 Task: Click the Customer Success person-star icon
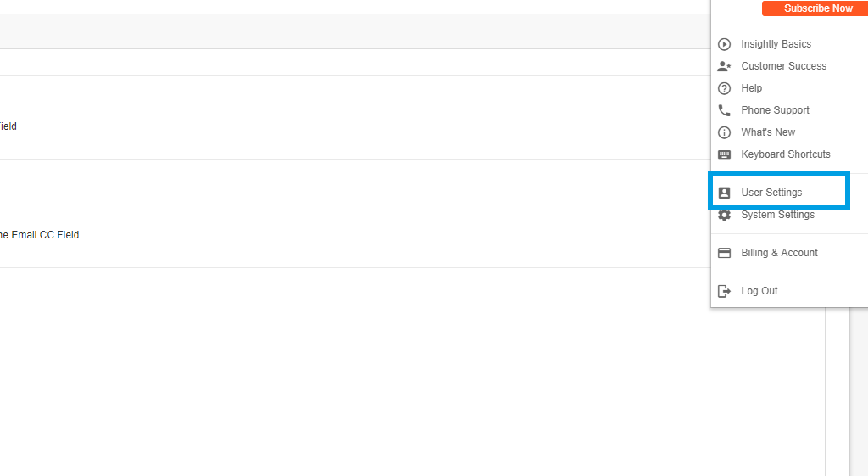pyautogui.click(x=724, y=66)
